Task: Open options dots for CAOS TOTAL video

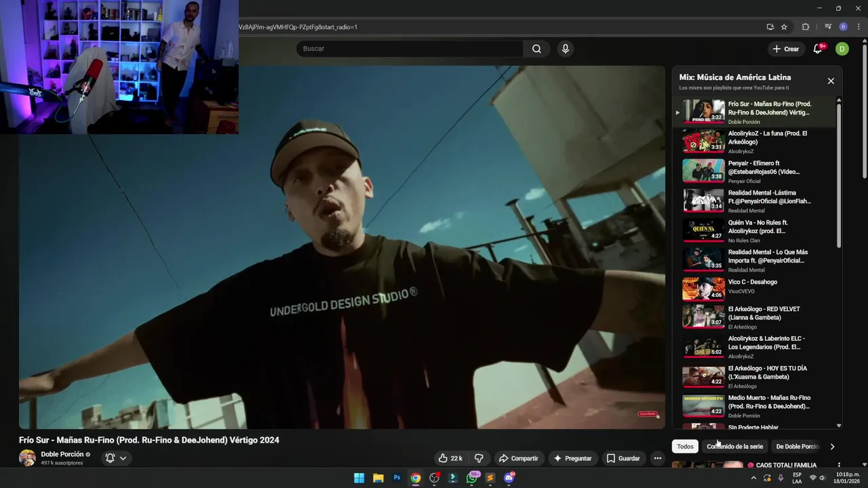Action: click(x=839, y=466)
